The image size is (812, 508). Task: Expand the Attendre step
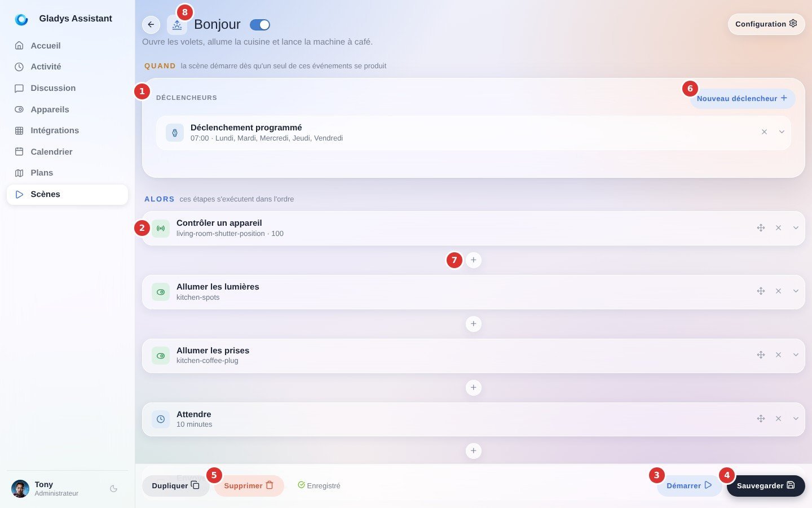pos(796,419)
